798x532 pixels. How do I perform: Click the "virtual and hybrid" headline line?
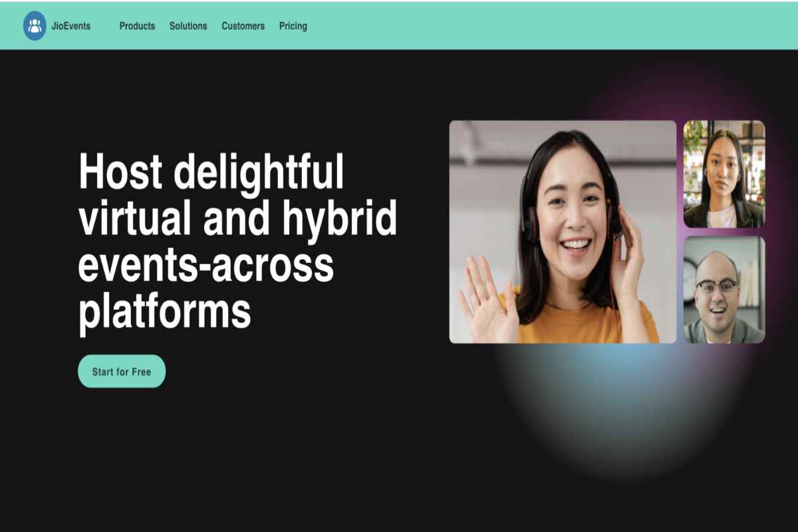coord(237,219)
